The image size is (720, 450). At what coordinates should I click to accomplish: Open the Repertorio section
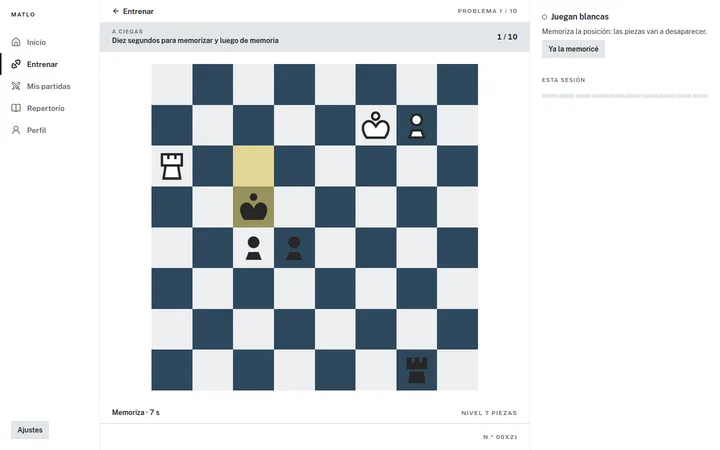pyautogui.click(x=50, y=108)
